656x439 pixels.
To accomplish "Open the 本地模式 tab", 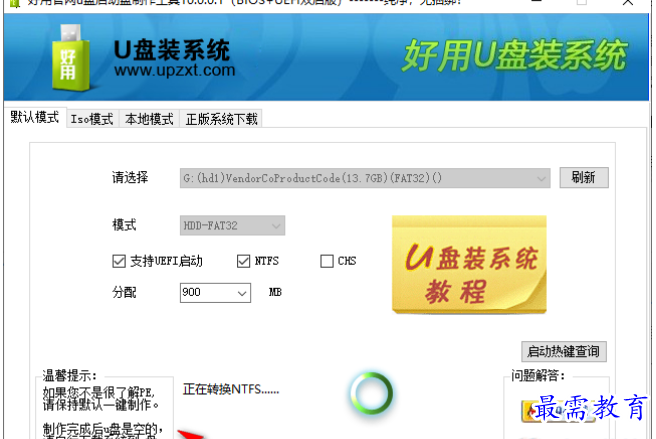I will (149, 119).
